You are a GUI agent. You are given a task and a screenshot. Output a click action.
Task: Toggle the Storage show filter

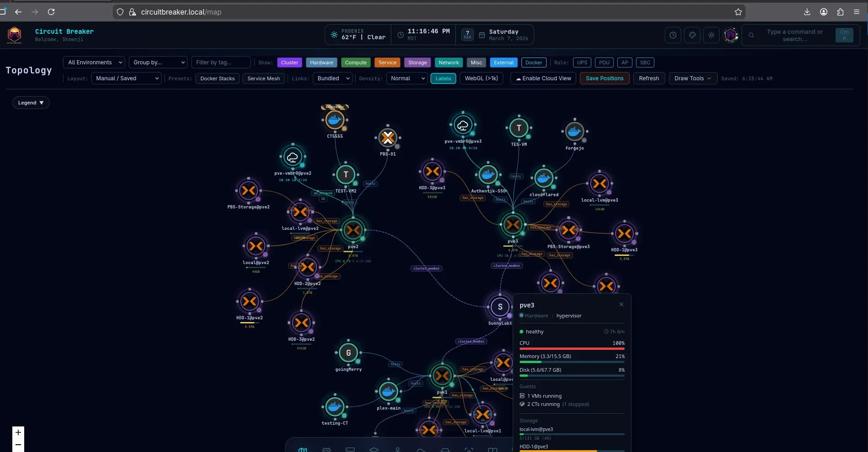point(417,62)
